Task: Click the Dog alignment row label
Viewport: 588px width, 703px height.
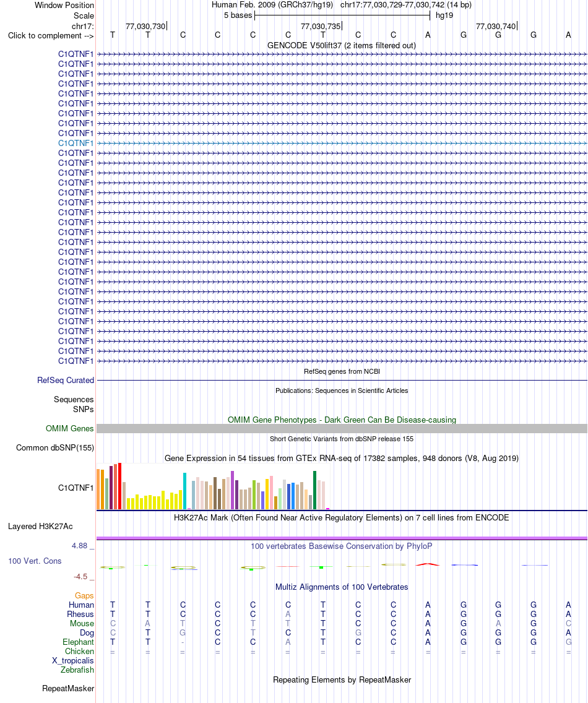Action: (x=87, y=633)
